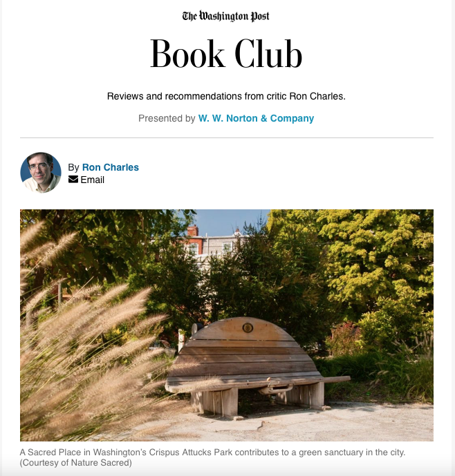This screenshot has width=455, height=476.
Task: Click the Crispus Attucks Park caption text
Action: pyautogui.click(x=212, y=453)
